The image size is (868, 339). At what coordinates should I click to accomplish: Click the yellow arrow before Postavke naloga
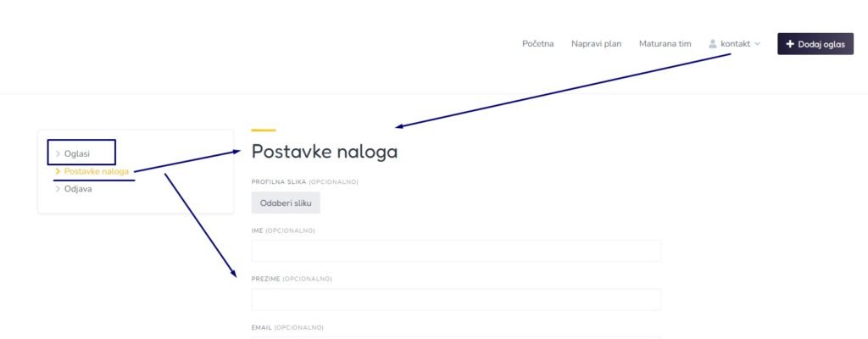pos(58,171)
